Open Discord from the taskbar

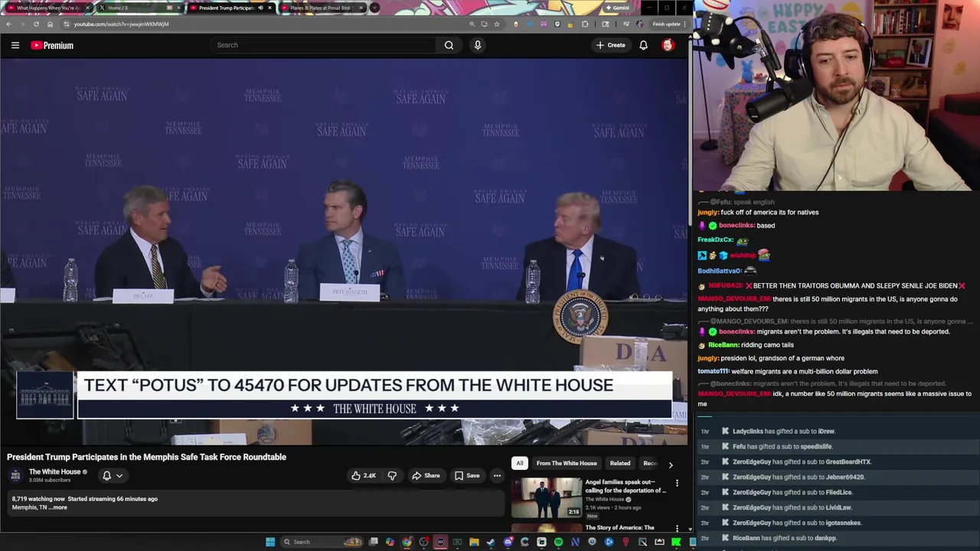tap(508, 542)
